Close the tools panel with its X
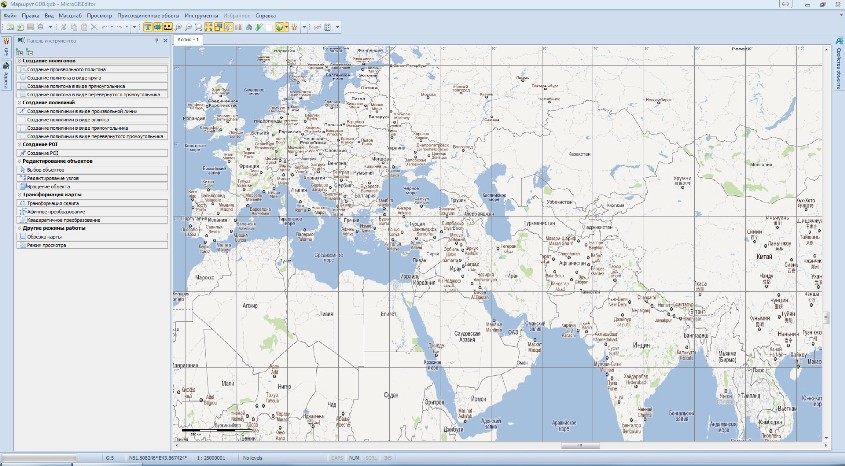This screenshot has width=845, height=466. click(165, 40)
